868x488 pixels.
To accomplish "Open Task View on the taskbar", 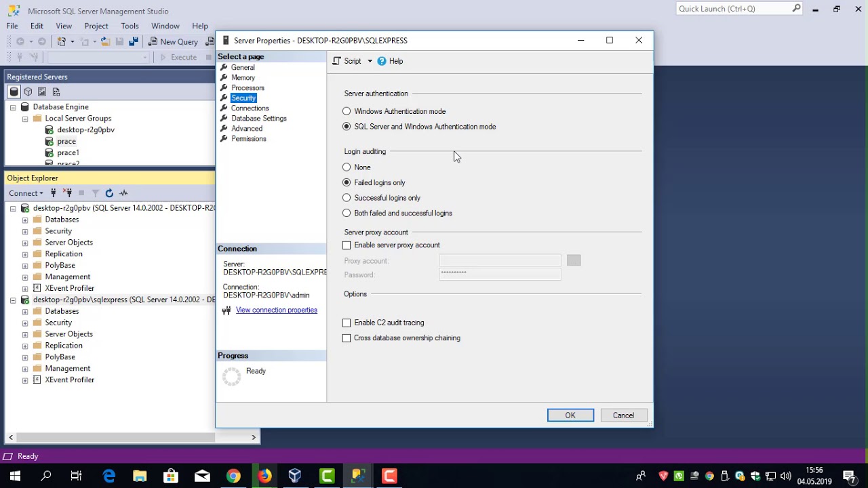I will point(76,476).
